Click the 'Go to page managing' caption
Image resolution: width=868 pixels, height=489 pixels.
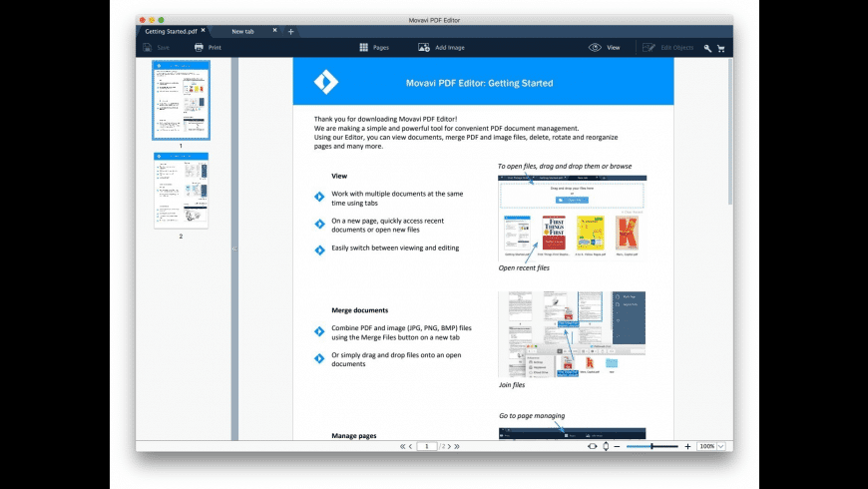point(532,416)
